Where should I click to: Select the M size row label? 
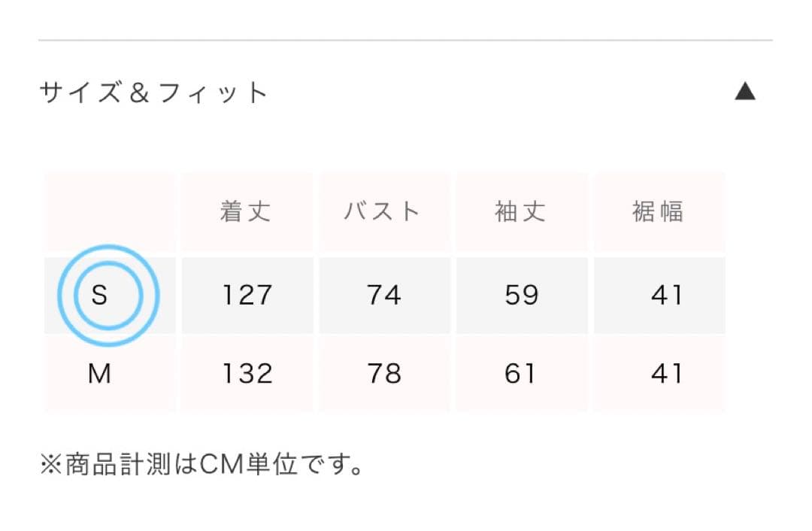click(99, 374)
